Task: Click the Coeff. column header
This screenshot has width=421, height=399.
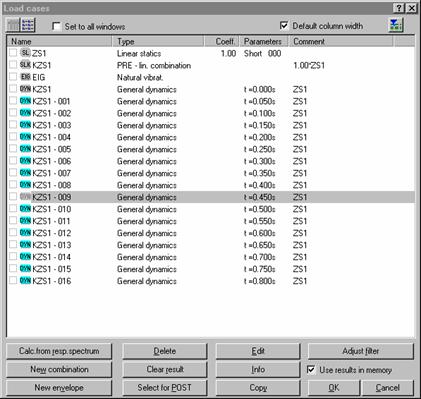Action: tap(222, 41)
